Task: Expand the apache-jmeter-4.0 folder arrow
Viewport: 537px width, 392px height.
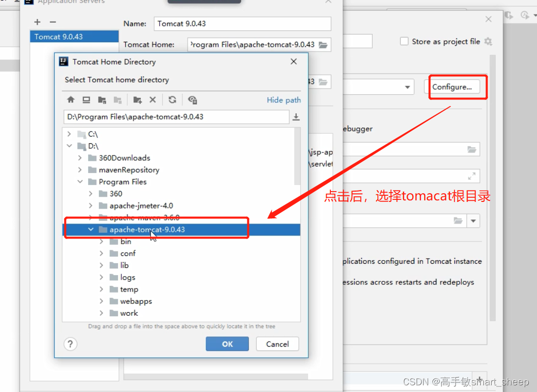Action: tap(91, 206)
